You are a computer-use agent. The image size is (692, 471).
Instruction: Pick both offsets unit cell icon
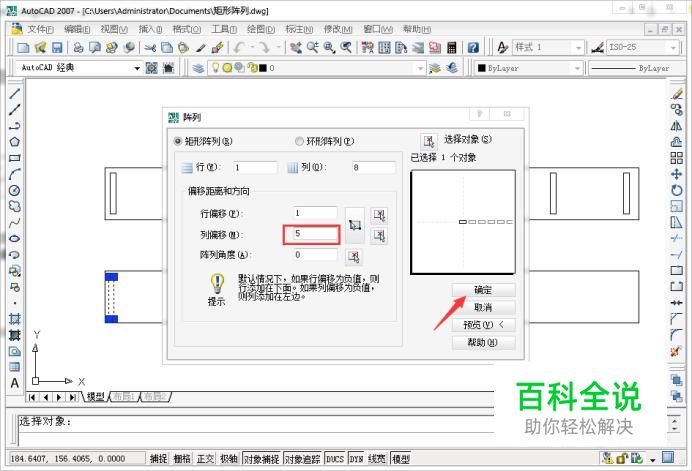pyautogui.click(x=355, y=225)
